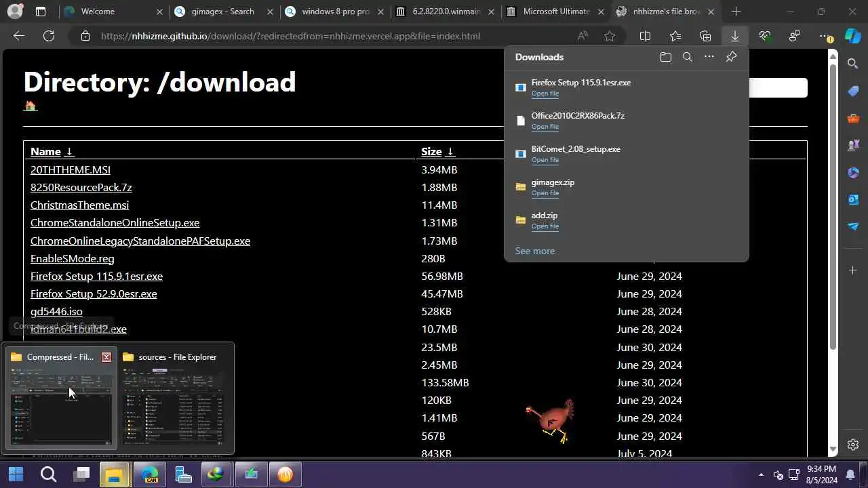
Task: Select nhhizme's file browser tab
Action: click(667, 12)
